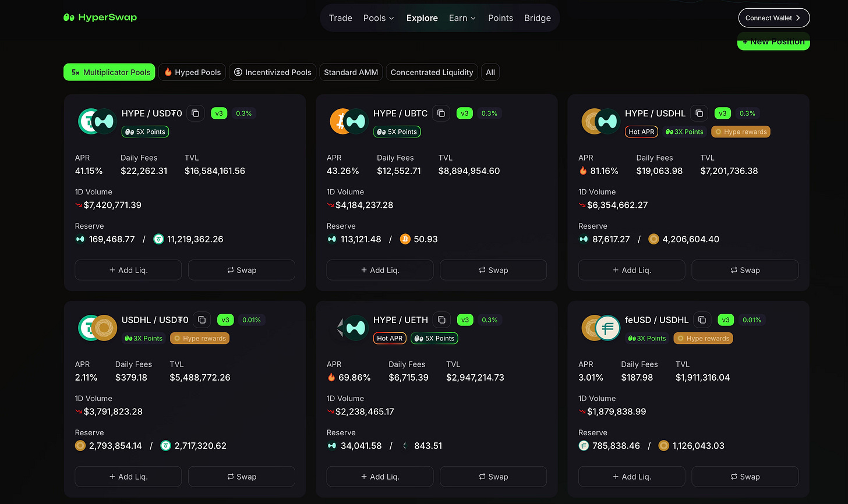848x504 pixels.
Task: Swap in the HYPE / UETH pool
Action: [x=493, y=477]
